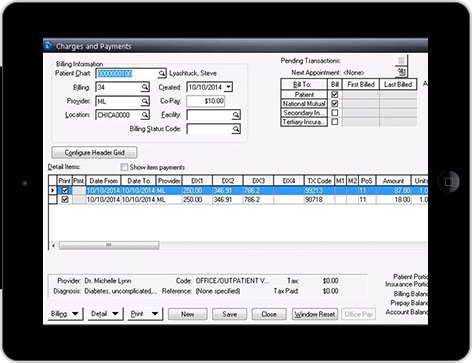Click the DX1 cell in the 90718 row

coord(197,199)
